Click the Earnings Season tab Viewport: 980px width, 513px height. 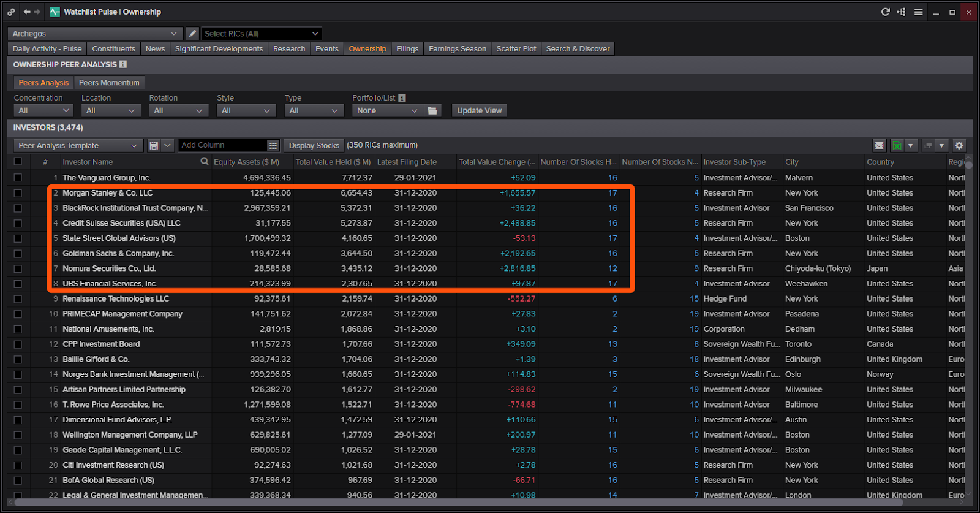[x=457, y=49]
